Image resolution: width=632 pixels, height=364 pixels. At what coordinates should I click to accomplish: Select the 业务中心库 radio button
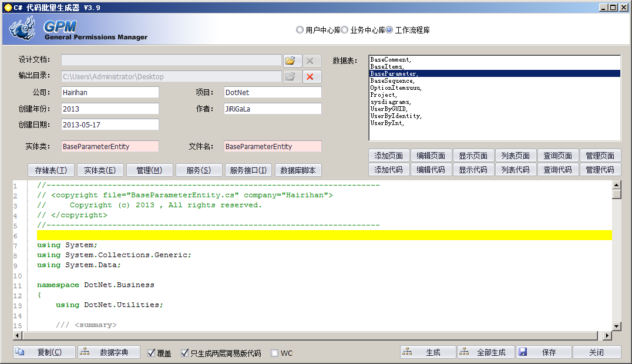(344, 30)
